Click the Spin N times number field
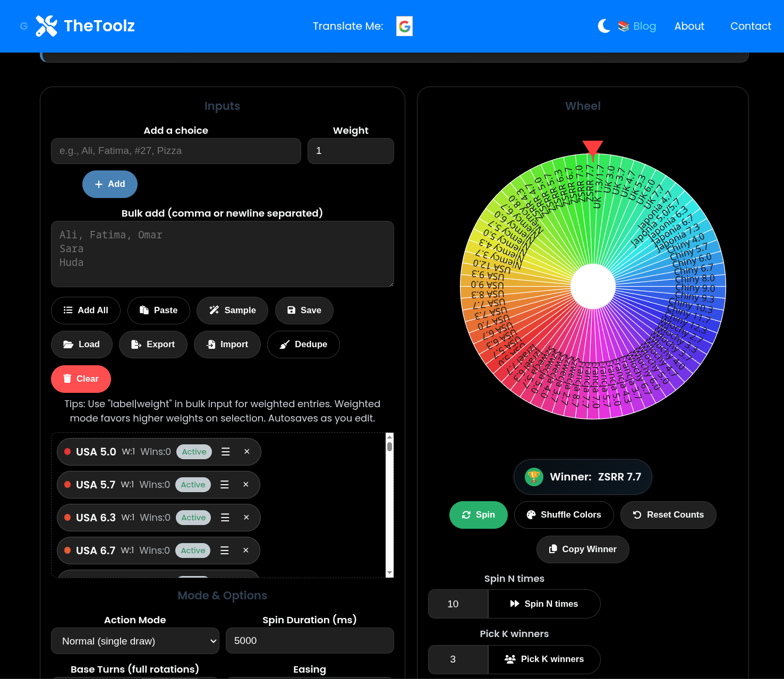784x679 pixels. pos(458,604)
